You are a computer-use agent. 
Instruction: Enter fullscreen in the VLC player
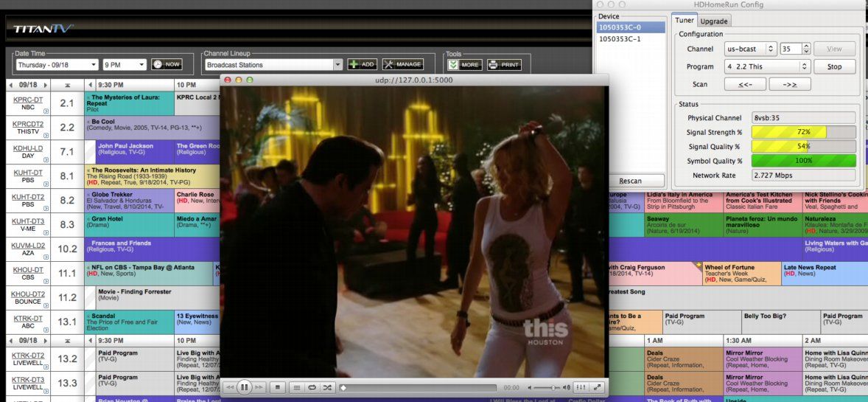(598, 387)
